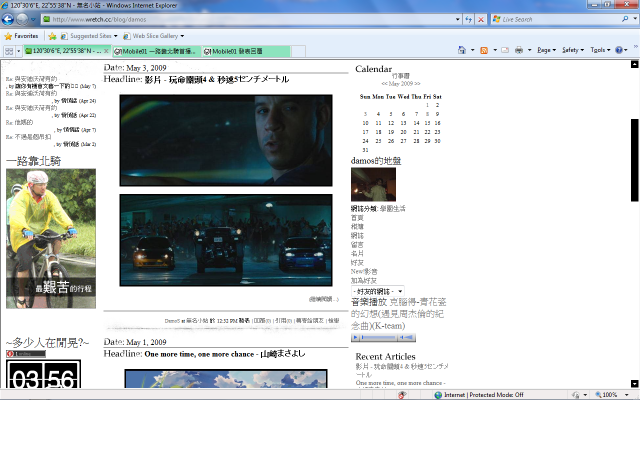Click the New影音 sidebar link

[364, 272]
